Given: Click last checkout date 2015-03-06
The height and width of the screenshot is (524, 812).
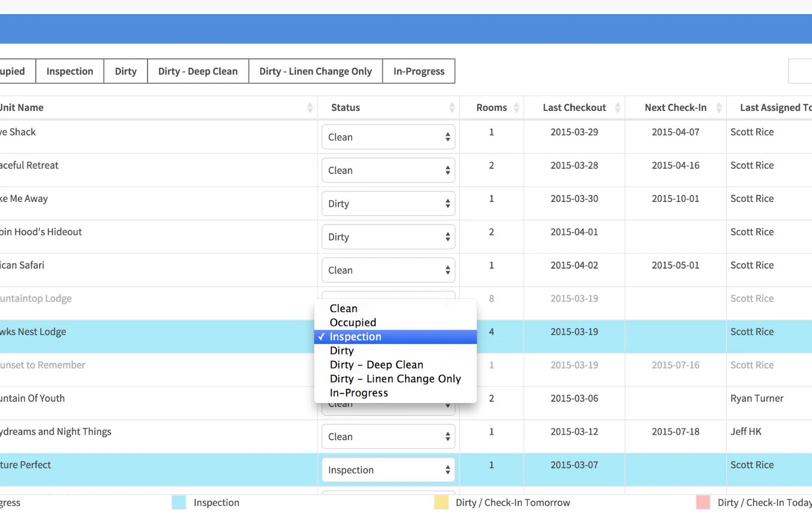Looking at the screenshot, I should pos(574,399).
